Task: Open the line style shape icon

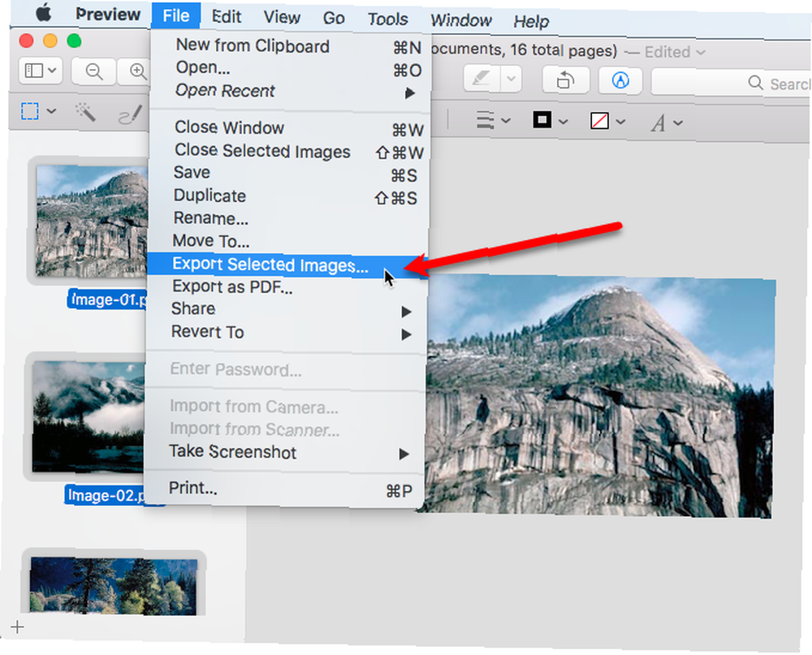Action: coord(485,120)
